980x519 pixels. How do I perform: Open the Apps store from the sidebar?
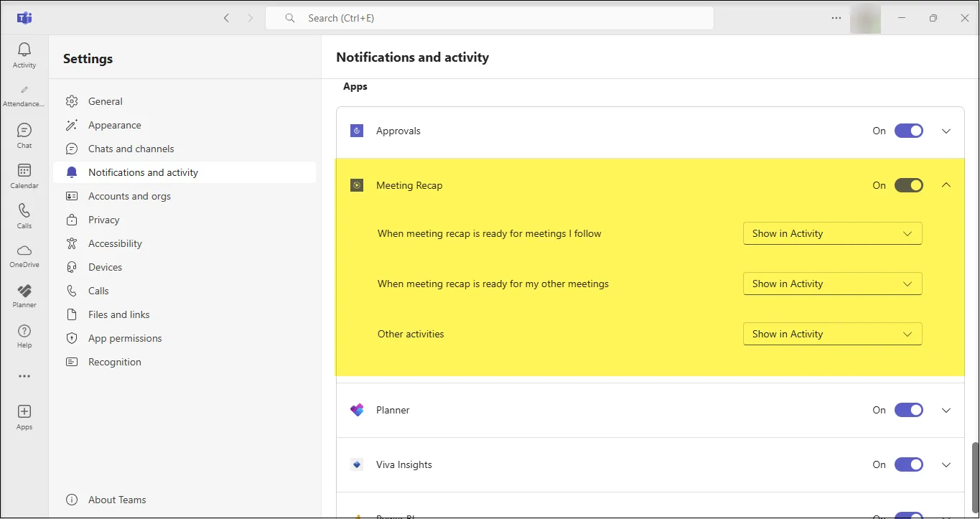[24, 417]
